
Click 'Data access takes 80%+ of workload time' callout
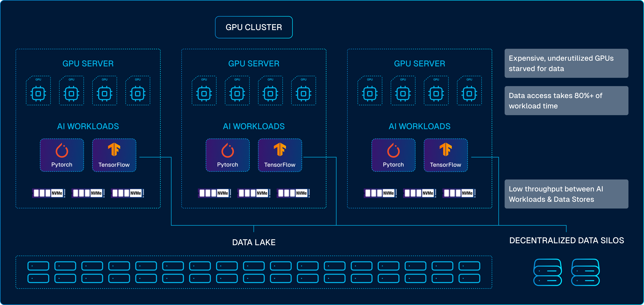pos(566,101)
